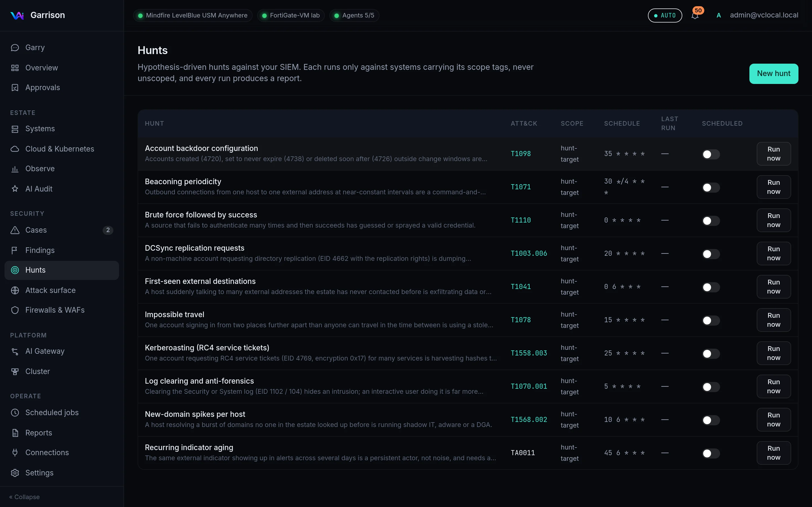Toggle the AUTO mode pill

click(665, 15)
